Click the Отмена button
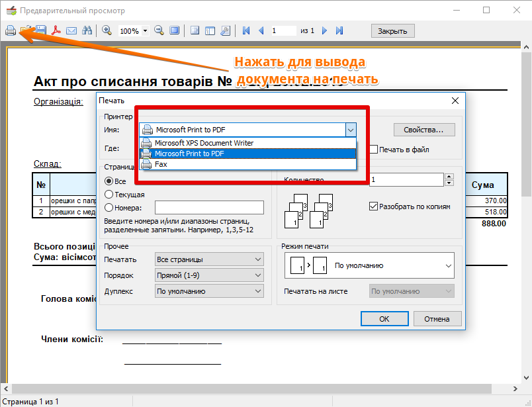 tap(437, 319)
